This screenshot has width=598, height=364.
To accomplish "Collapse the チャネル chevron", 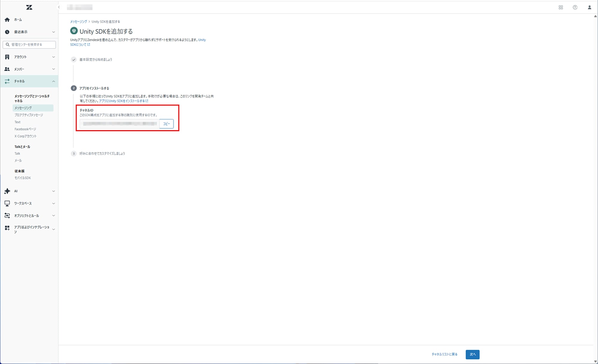I will [x=54, y=81].
